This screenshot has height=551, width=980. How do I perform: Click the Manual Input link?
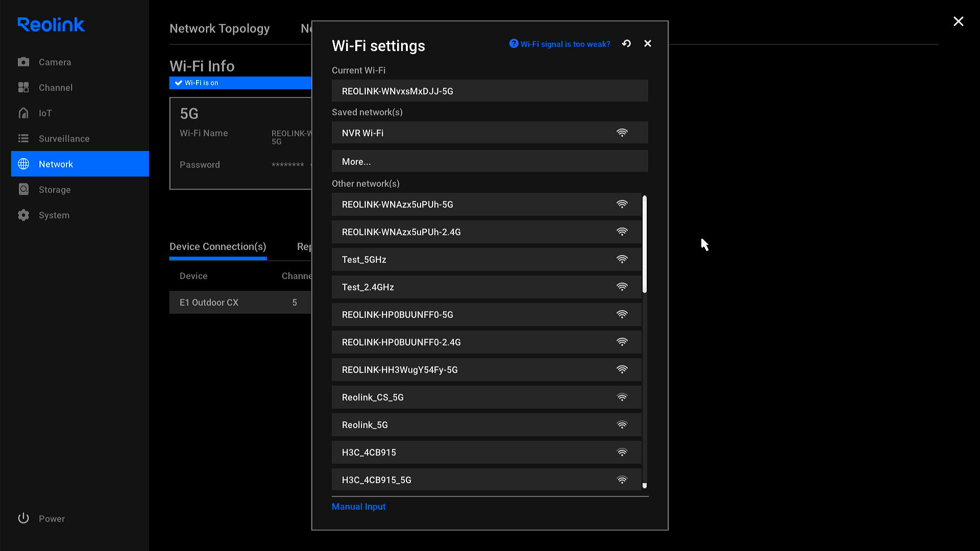point(358,506)
